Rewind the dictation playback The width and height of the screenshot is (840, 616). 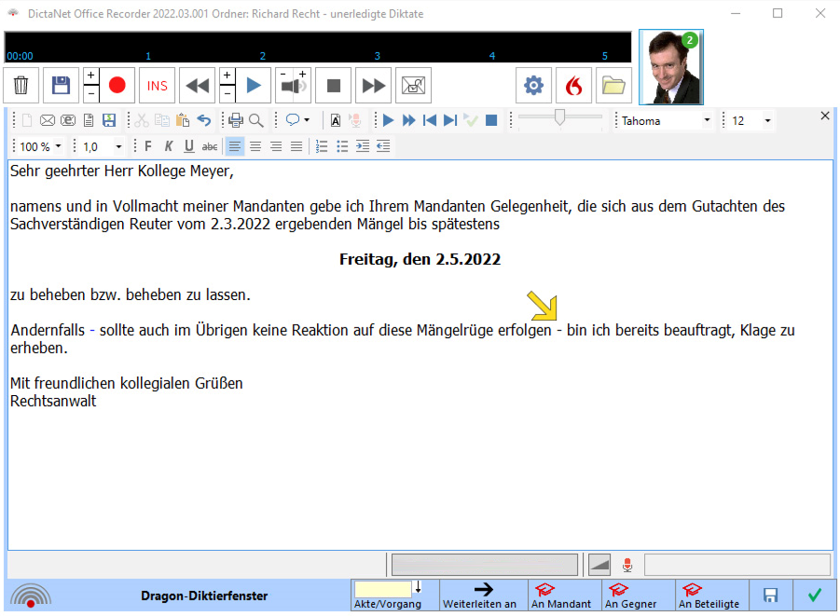coord(196,85)
